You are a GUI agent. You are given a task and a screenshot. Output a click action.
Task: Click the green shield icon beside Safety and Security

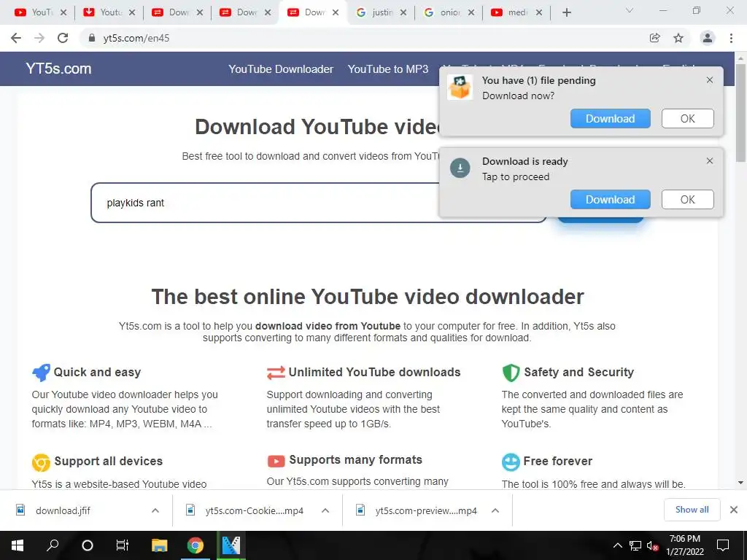tap(511, 373)
